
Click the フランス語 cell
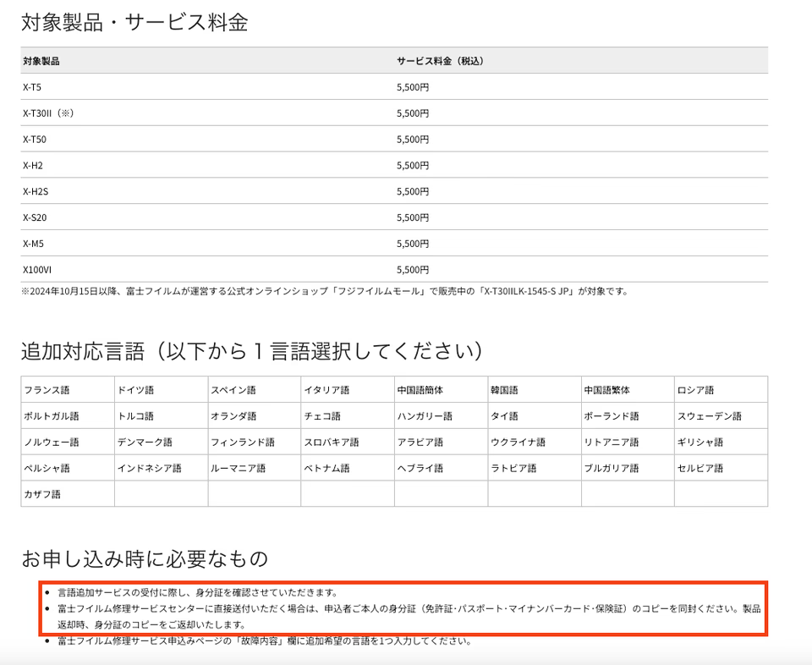tap(68, 389)
